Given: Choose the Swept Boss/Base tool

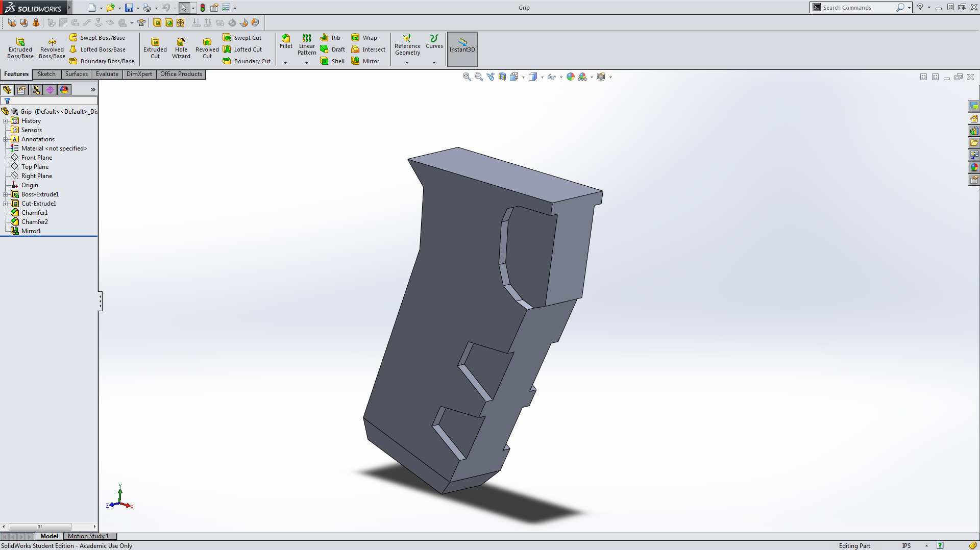Looking at the screenshot, I should click(73, 38).
